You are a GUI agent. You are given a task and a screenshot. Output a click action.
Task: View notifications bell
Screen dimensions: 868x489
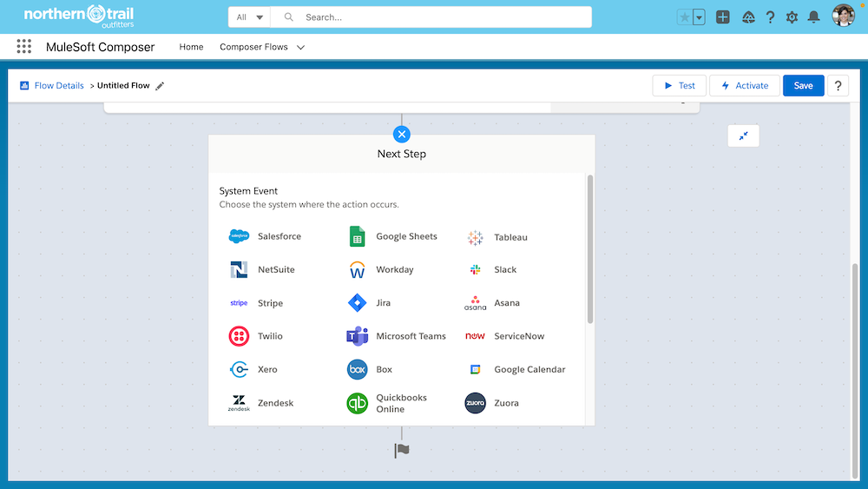[813, 17]
